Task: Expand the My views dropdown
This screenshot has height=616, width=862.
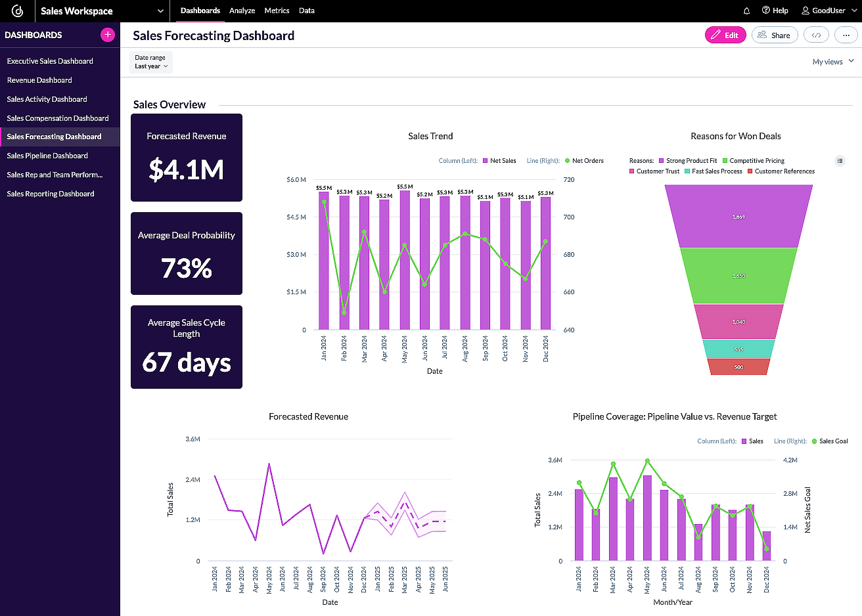Action: (x=832, y=61)
